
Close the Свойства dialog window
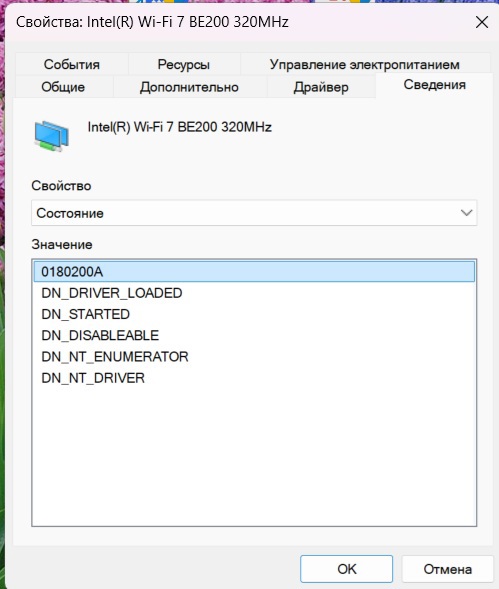(x=482, y=22)
